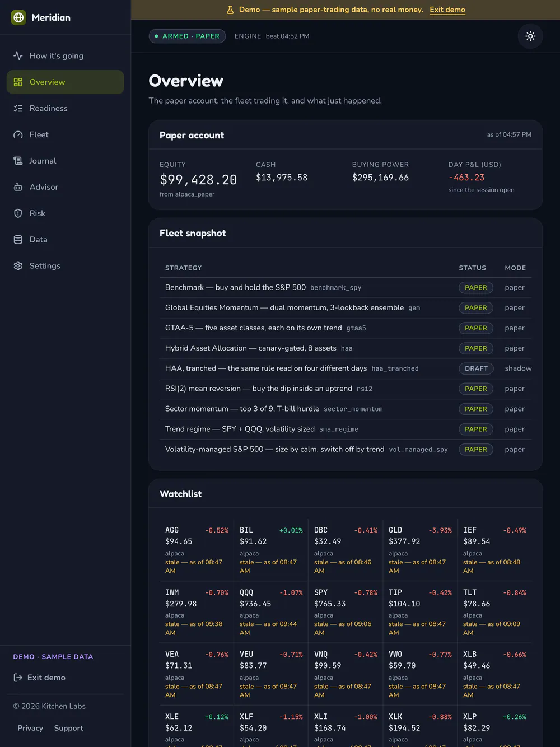This screenshot has height=747, width=560.
Task: Select the Global Equities Momentum strategy row
Action: point(346,308)
